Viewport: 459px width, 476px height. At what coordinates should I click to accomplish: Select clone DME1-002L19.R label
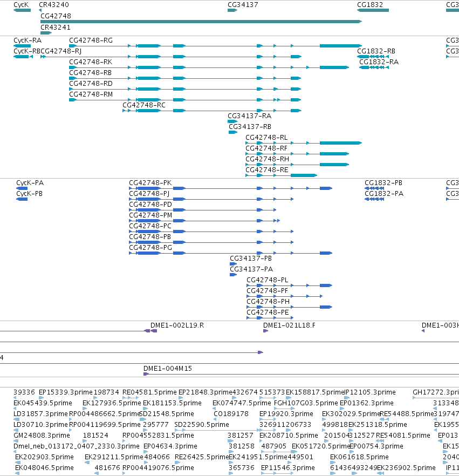pyautogui.click(x=177, y=325)
